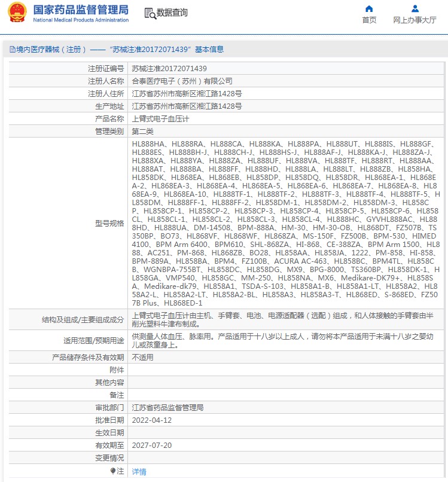Click the 网上办事大厅 user icon
This screenshot has height=482, width=448.
pos(415,8)
